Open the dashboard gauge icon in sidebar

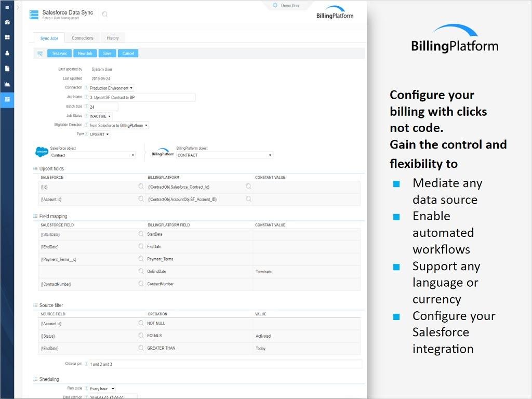(7, 22)
